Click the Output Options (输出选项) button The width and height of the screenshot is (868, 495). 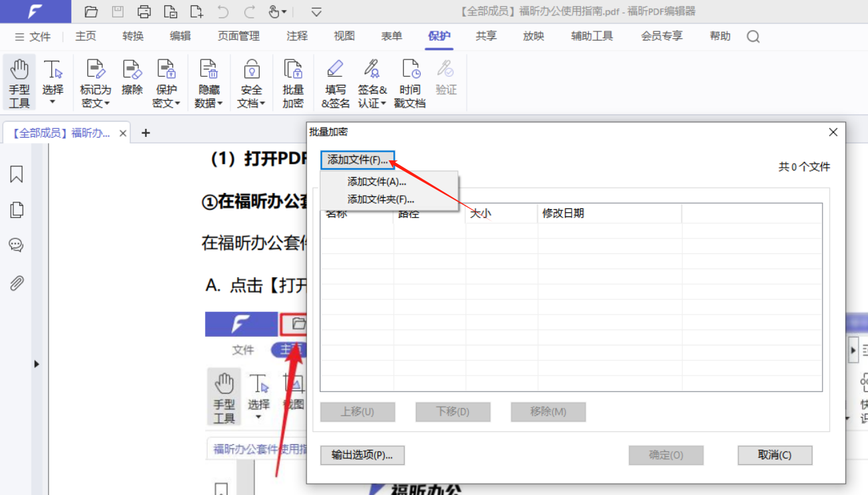coord(362,455)
